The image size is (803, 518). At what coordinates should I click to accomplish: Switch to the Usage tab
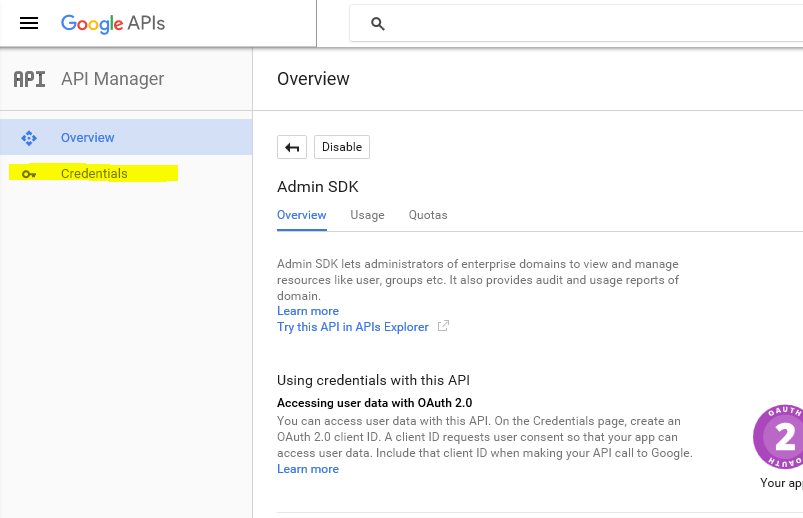(367, 215)
